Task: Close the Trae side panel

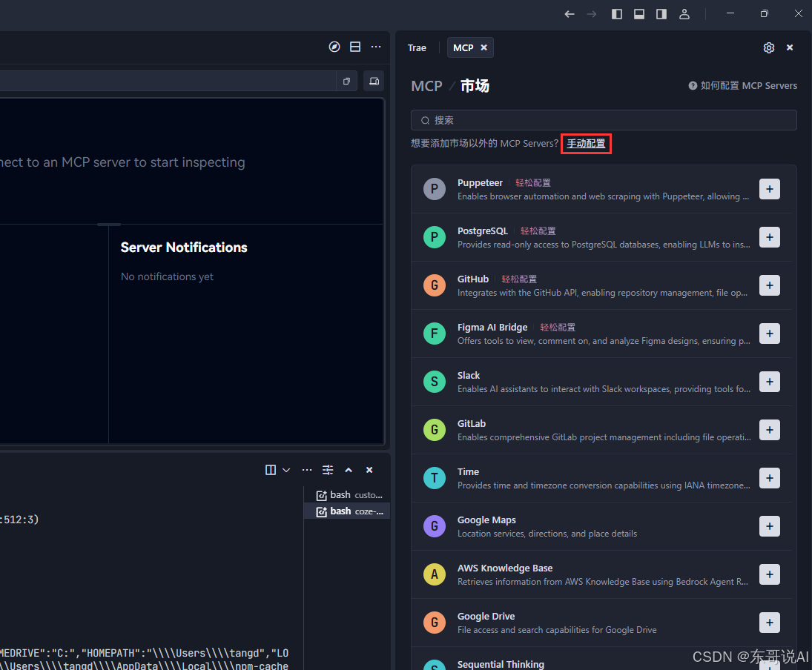Action: 790,47
